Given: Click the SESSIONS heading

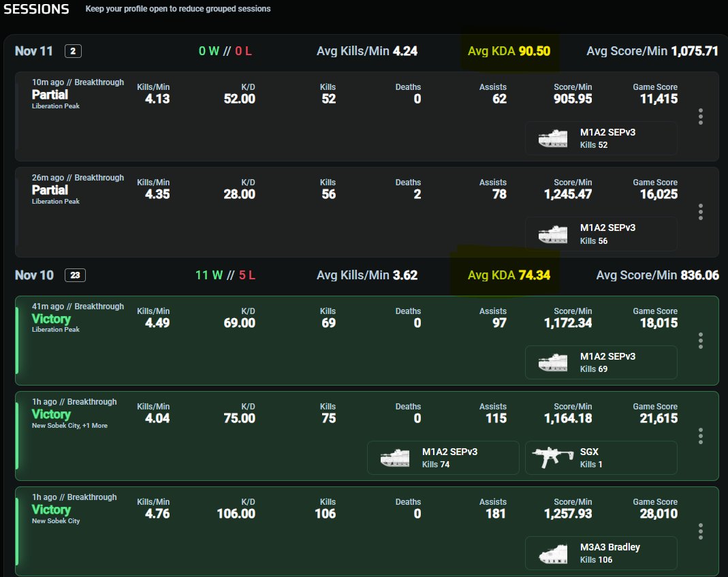Looking at the screenshot, I should tap(36, 9).
